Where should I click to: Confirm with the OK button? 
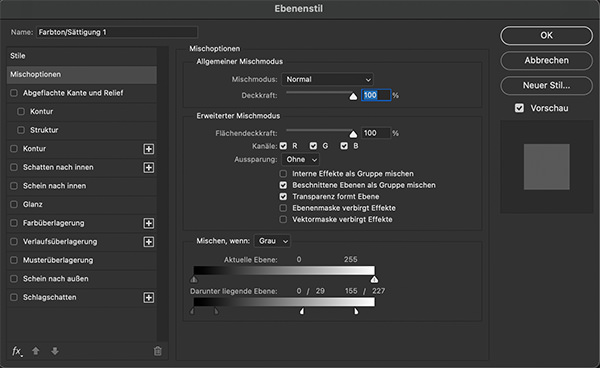tap(546, 36)
